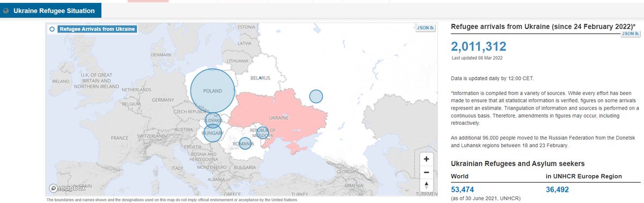Zoom out the map with the minus button
Image resolution: width=644 pixels, height=203 pixels.
426,172
